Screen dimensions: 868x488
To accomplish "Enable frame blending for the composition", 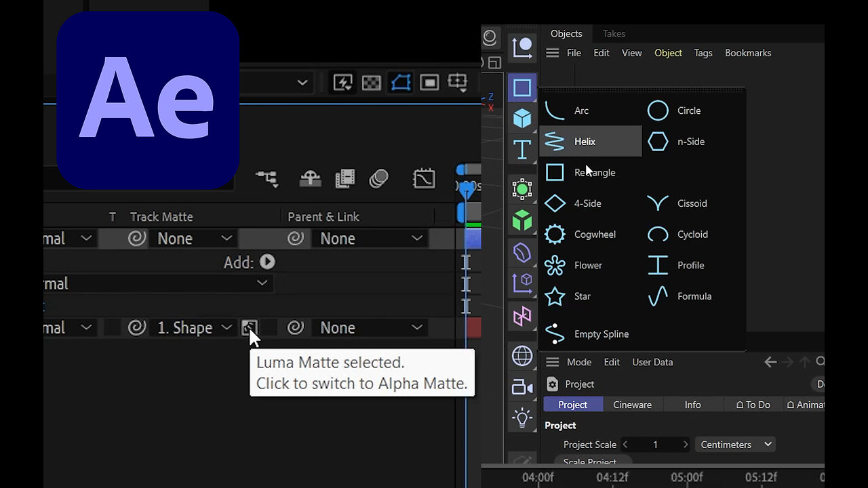I will point(345,178).
